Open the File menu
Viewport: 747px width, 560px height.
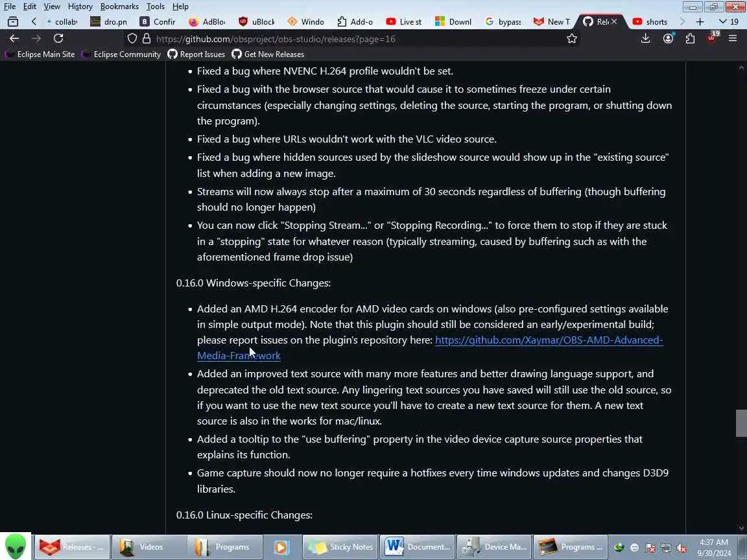tap(10, 6)
